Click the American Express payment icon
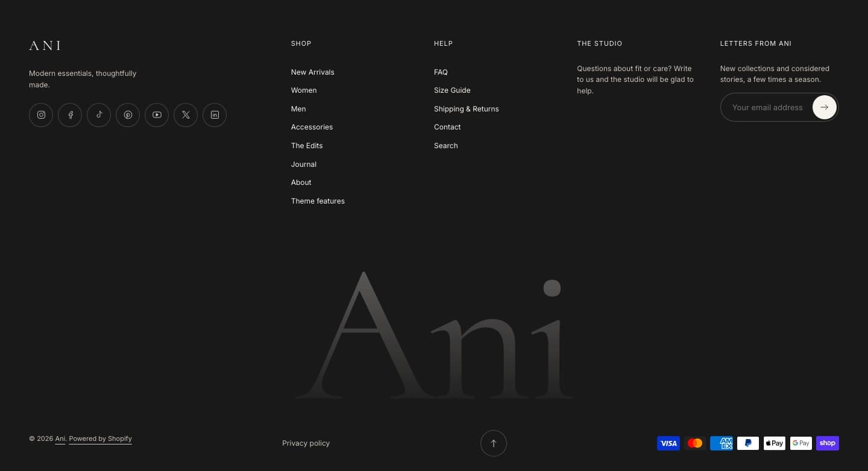 722,443
